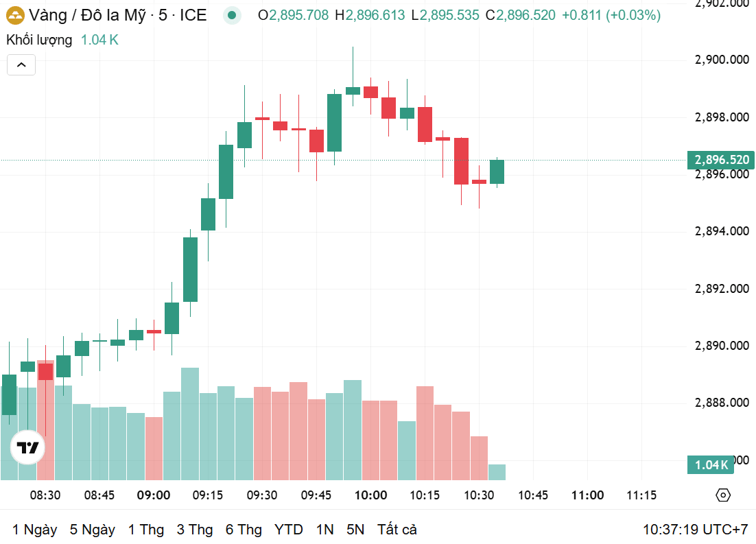Show Tất cả data range
This screenshot has height=544, width=756.
pyautogui.click(x=397, y=530)
